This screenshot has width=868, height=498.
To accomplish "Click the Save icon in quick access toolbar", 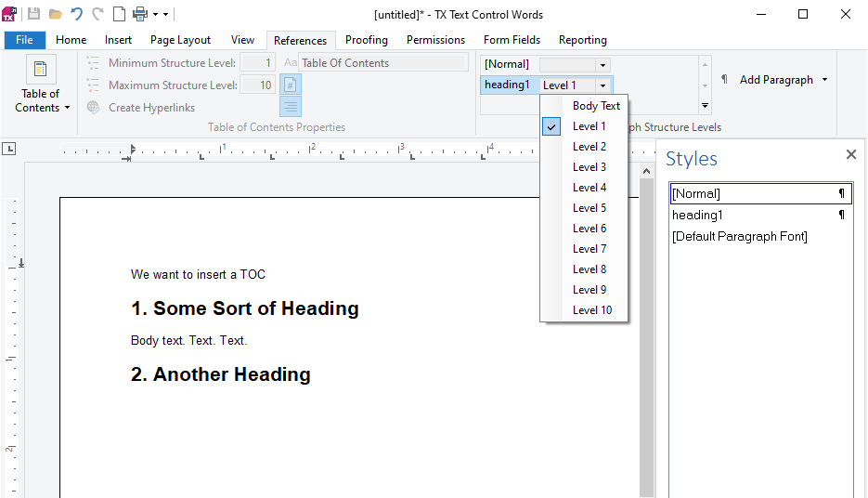I will [x=33, y=15].
